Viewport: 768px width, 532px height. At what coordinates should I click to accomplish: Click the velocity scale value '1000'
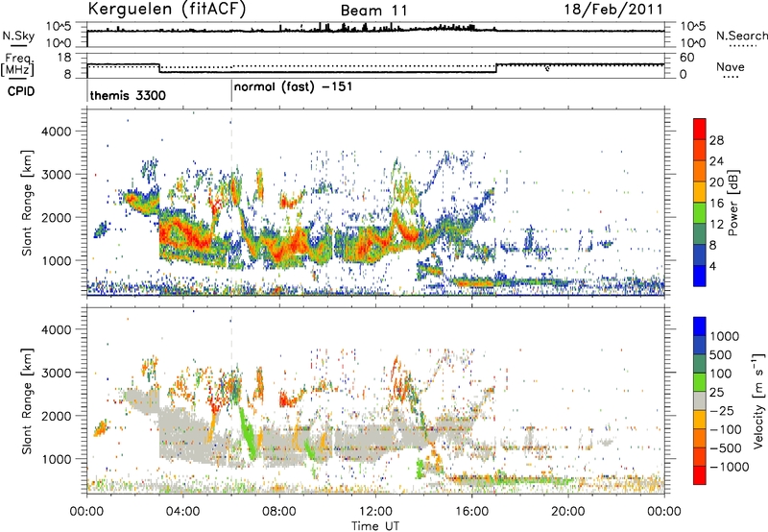tap(725, 336)
